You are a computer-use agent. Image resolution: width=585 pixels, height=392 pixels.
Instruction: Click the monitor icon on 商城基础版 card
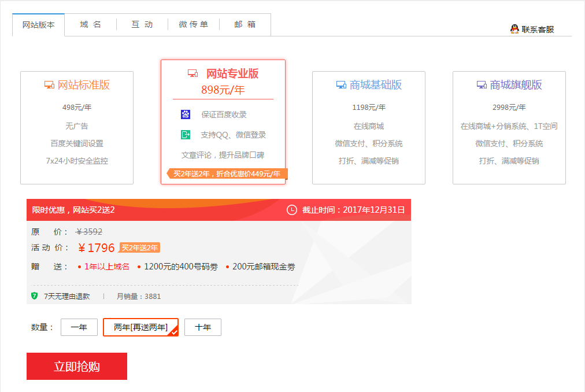[341, 84]
